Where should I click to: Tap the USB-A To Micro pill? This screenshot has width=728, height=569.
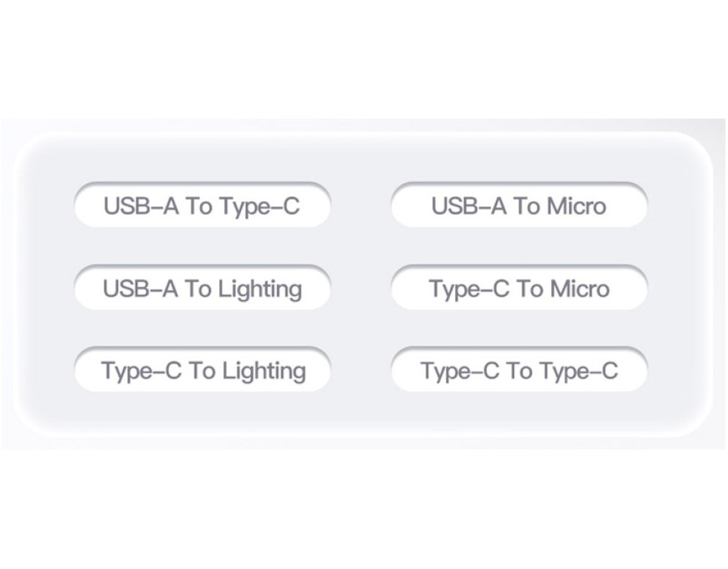[519, 206]
